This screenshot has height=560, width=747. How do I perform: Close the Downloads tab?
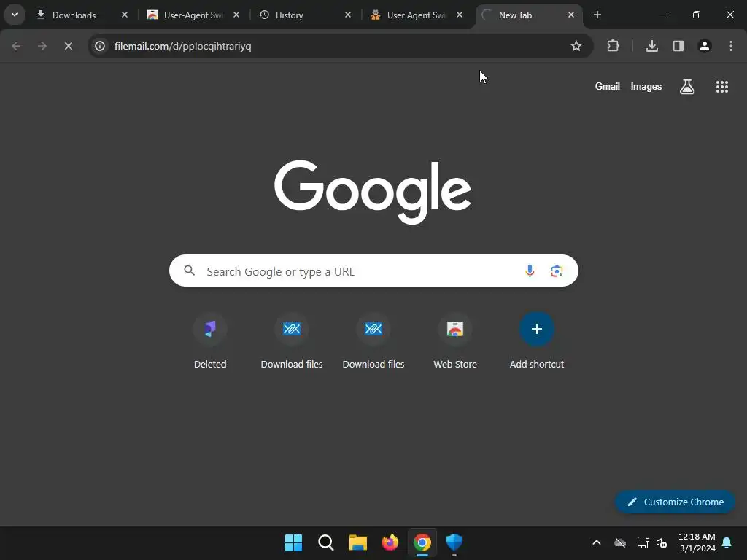124,15
